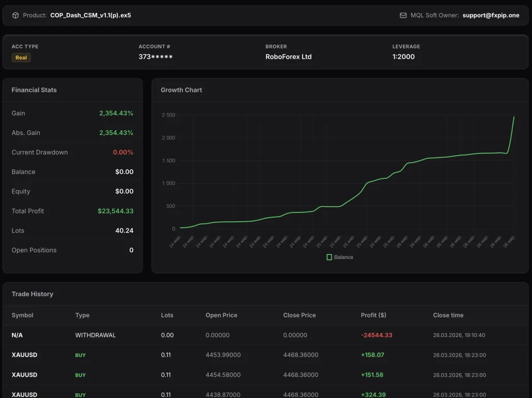Click the Profit ($) column header
The image size is (532, 398).
pyautogui.click(x=373, y=315)
